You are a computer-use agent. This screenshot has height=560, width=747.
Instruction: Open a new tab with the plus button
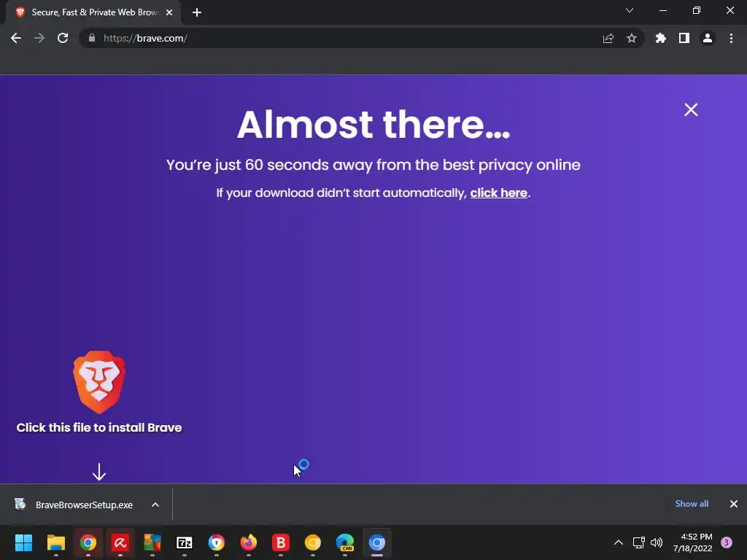point(197,12)
